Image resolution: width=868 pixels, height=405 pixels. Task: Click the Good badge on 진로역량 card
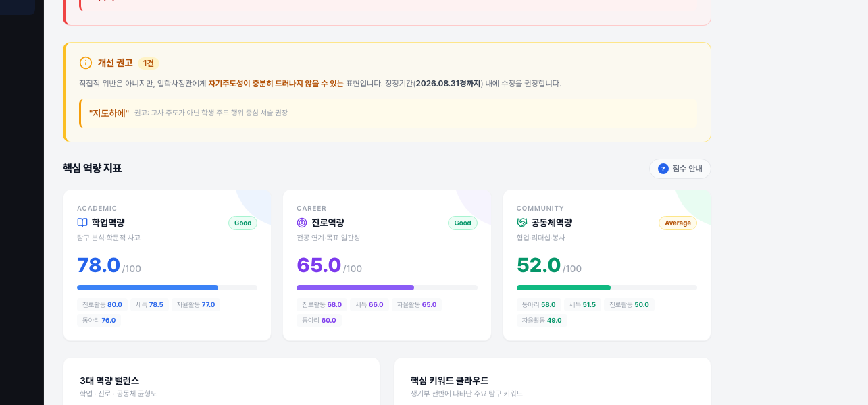click(x=463, y=223)
